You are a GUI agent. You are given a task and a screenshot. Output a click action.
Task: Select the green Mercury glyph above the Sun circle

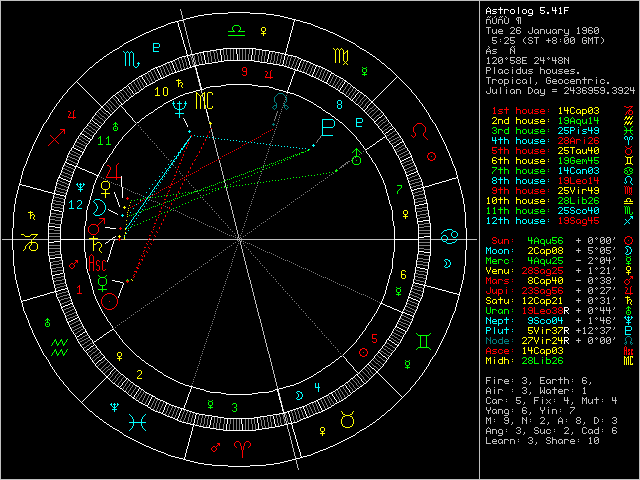click(103, 283)
